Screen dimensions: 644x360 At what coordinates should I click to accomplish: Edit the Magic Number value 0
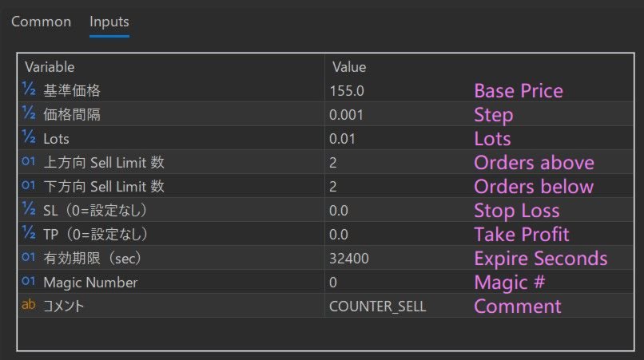click(333, 283)
